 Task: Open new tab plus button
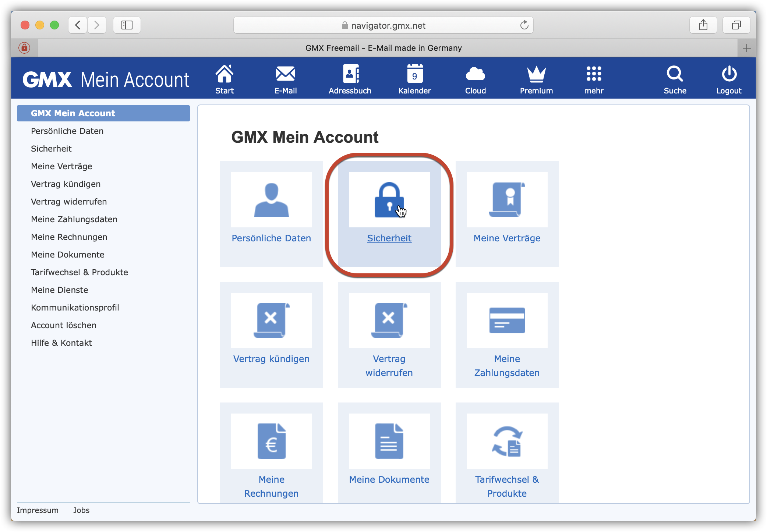(747, 48)
